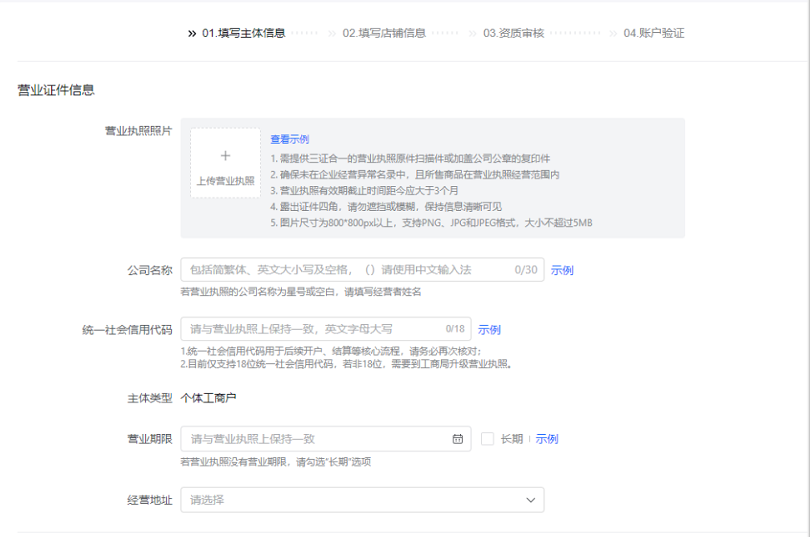Screen dimensions: 810x537
Task: Click the double-arrow icon before step 02
Action: click(x=332, y=33)
